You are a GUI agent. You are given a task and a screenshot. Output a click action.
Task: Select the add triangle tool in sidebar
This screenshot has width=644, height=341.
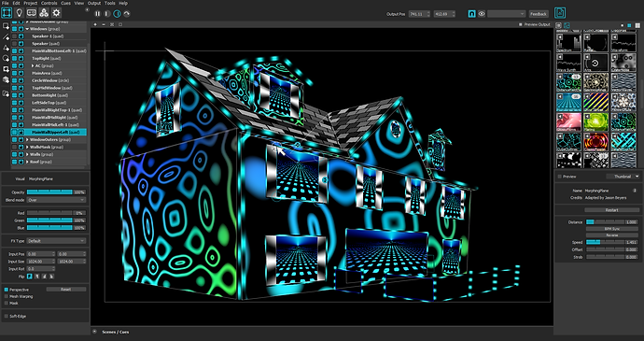pos(6,48)
